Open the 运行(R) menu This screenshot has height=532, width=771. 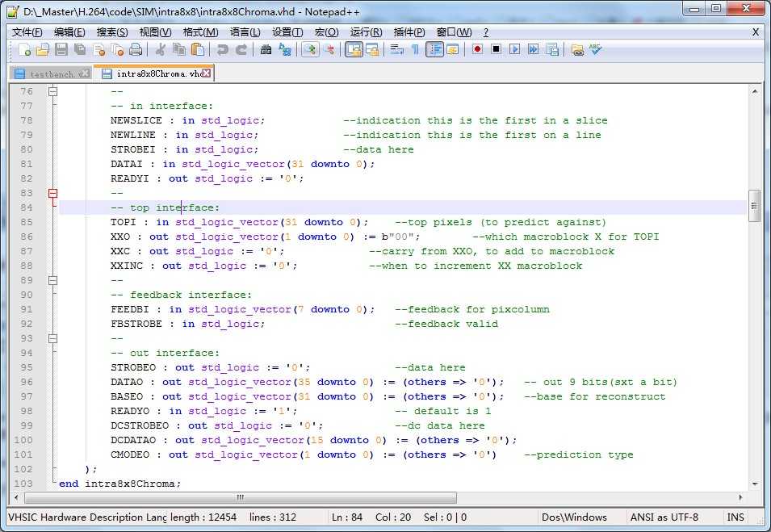click(x=366, y=32)
